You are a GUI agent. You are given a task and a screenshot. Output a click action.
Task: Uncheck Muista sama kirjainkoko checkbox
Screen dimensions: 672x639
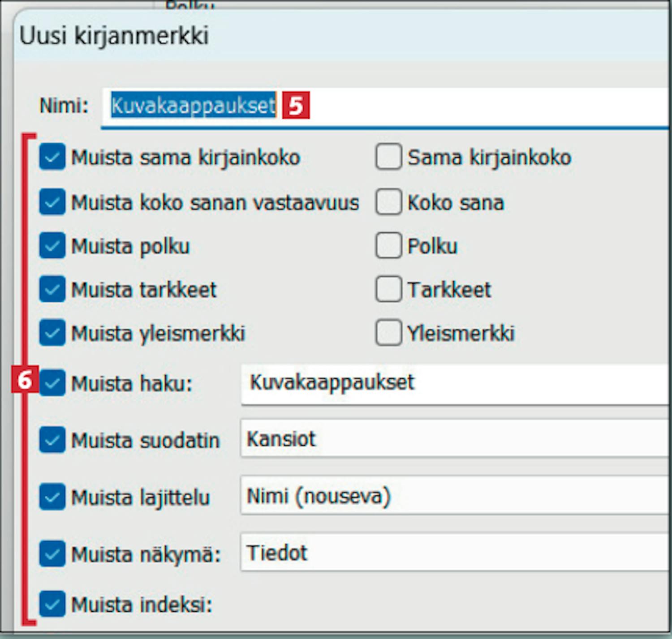pyautogui.click(x=52, y=157)
